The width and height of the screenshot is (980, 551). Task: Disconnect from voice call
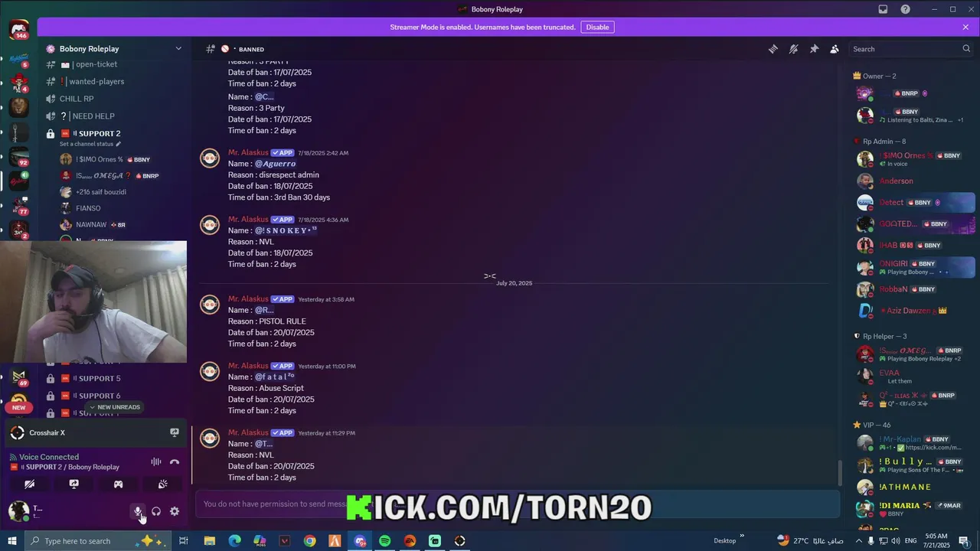[x=175, y=461]
